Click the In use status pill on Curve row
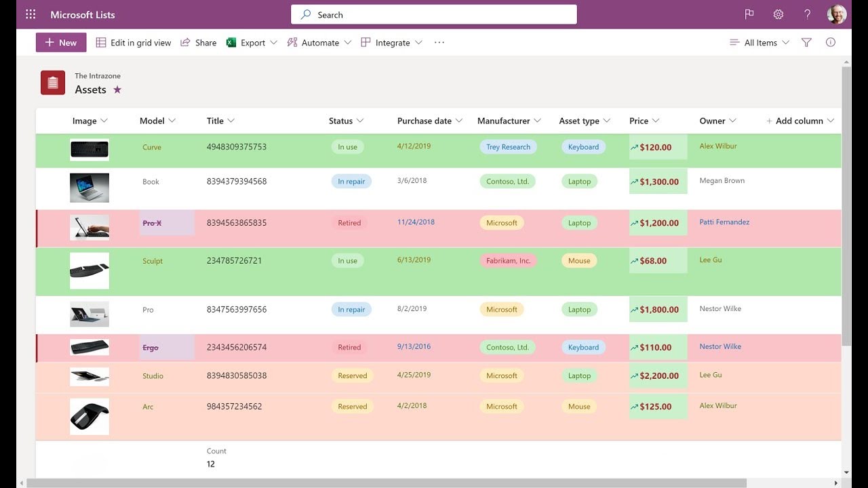The image size is (868, 488). click(x=347, y=147)
